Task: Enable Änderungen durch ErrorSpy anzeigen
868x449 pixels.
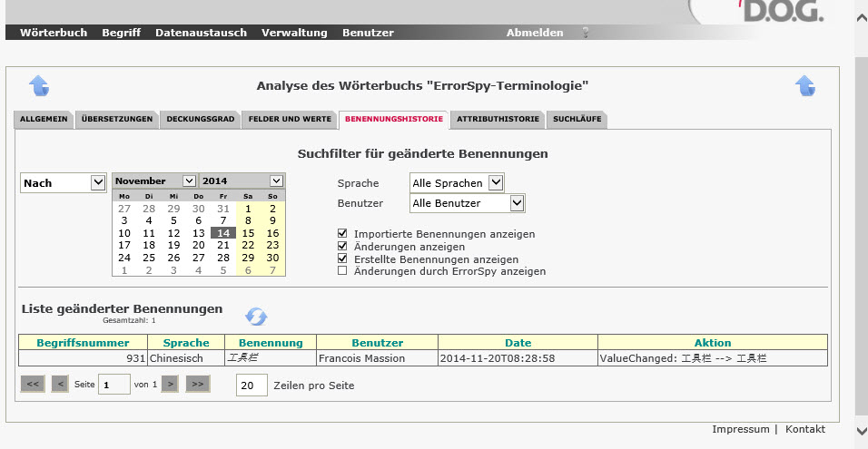Action: pyautogui.click(x=342, y=271)
